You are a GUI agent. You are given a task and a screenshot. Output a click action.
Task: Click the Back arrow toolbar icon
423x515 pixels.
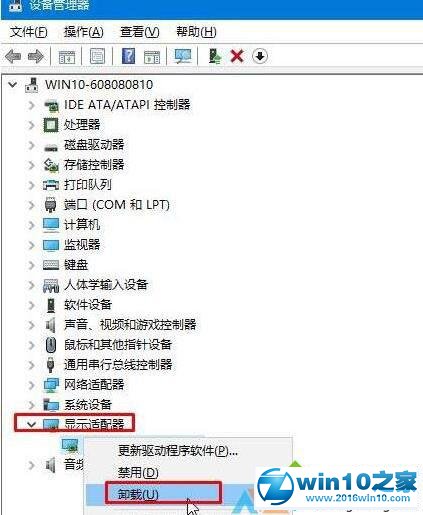coord(13,56)
